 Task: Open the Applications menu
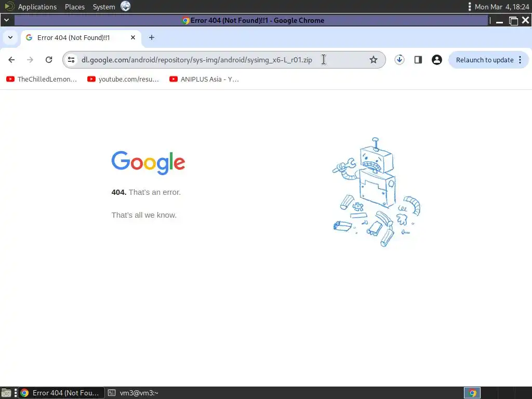click(x=37, y=7)
